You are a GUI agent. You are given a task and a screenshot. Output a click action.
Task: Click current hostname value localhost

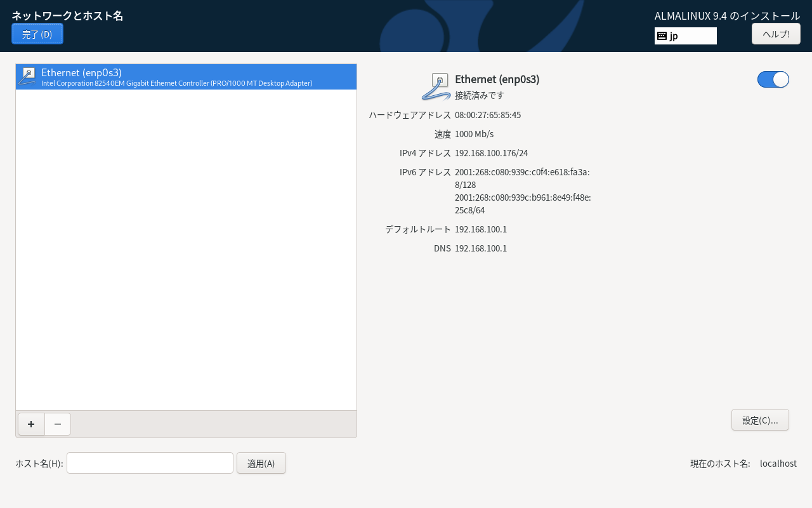[x=778, y=464]
